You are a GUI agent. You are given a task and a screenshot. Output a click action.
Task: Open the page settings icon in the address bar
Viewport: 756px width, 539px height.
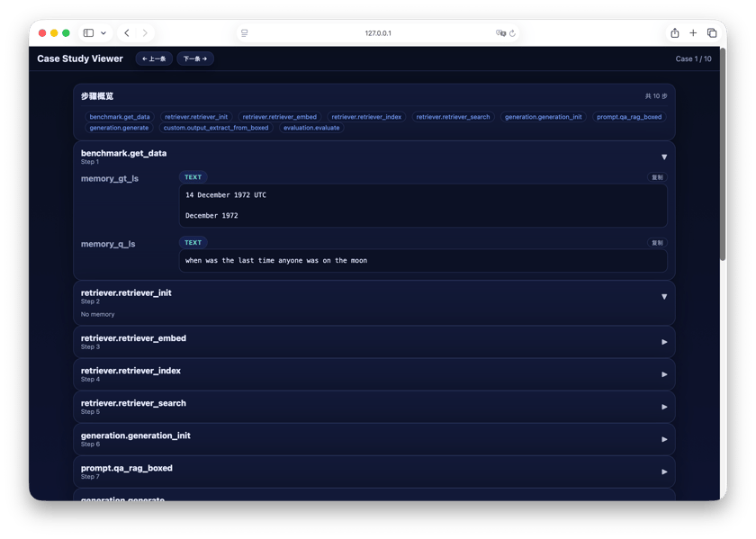(245, 32)
